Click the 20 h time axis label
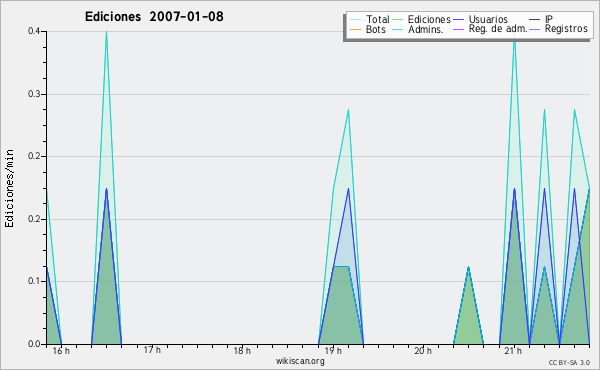Image resolution: width=600 pixels, height=370 pixels. [x=423, y=350]
